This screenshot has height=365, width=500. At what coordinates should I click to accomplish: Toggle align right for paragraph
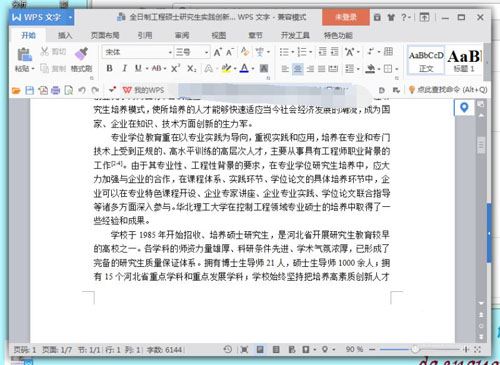click(x=310, y=69)
